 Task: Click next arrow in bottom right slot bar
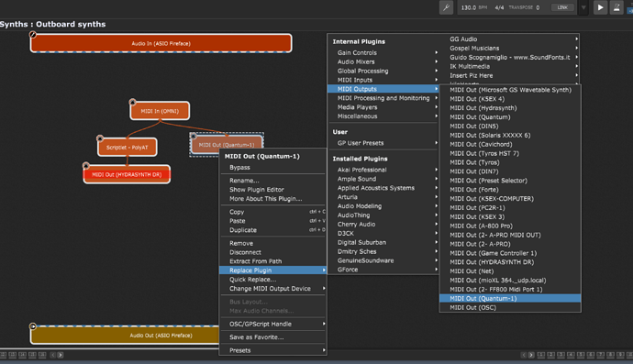(531, 355)
